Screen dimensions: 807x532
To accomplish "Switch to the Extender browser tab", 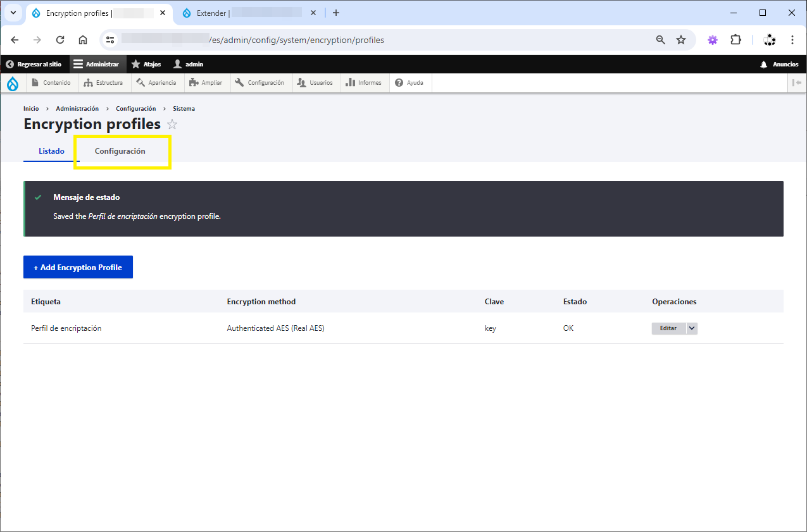I will [248, 13].
